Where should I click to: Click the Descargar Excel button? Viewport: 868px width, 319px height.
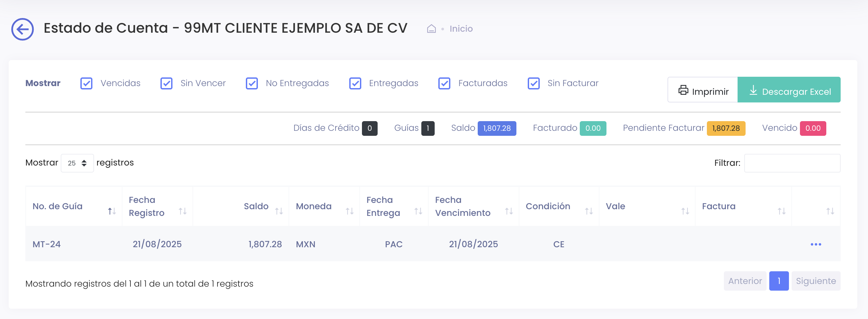coord(789,90)
